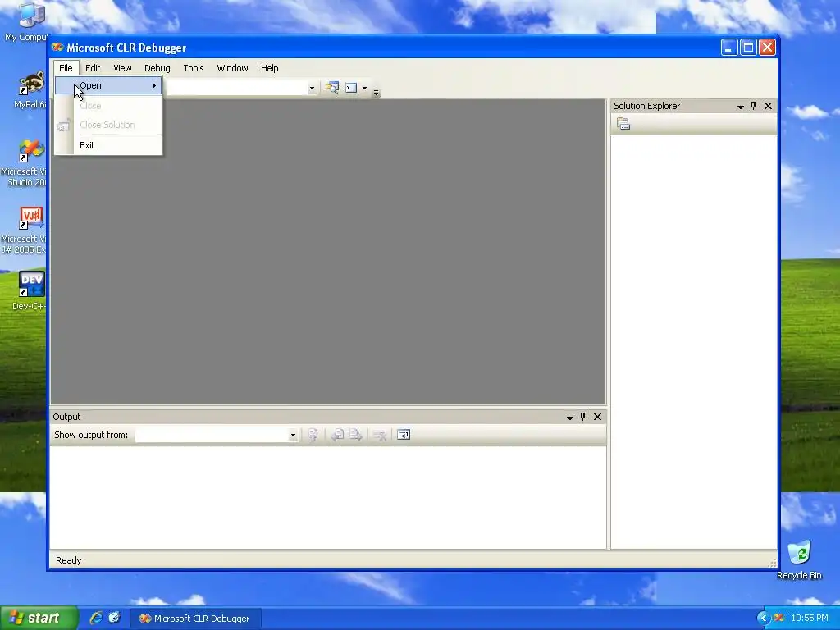Click the Command Window toolbar icon
The height and width of the screenshot is (630, 840).
click(x=351, y=88)
